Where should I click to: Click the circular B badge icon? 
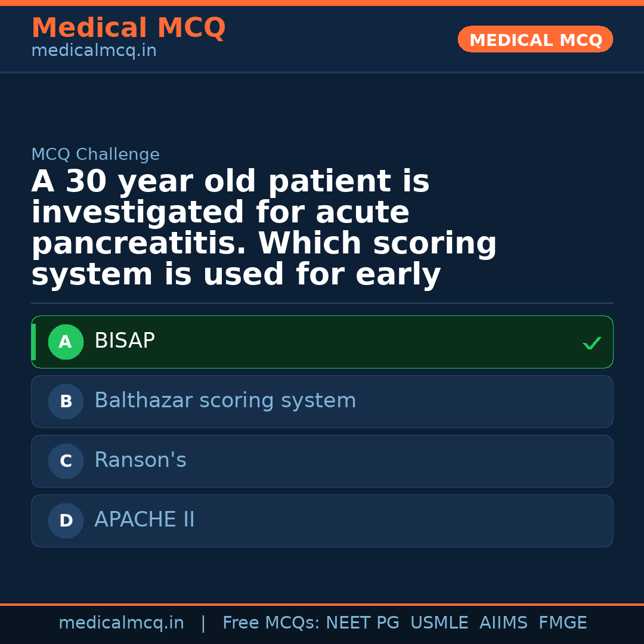[x=66, y=401]
